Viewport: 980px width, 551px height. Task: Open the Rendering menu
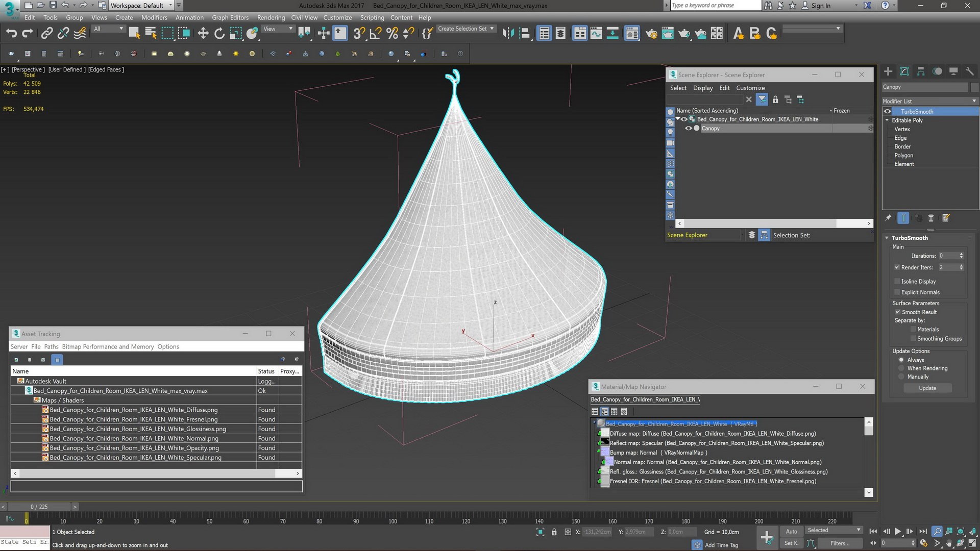coord(271,17)
